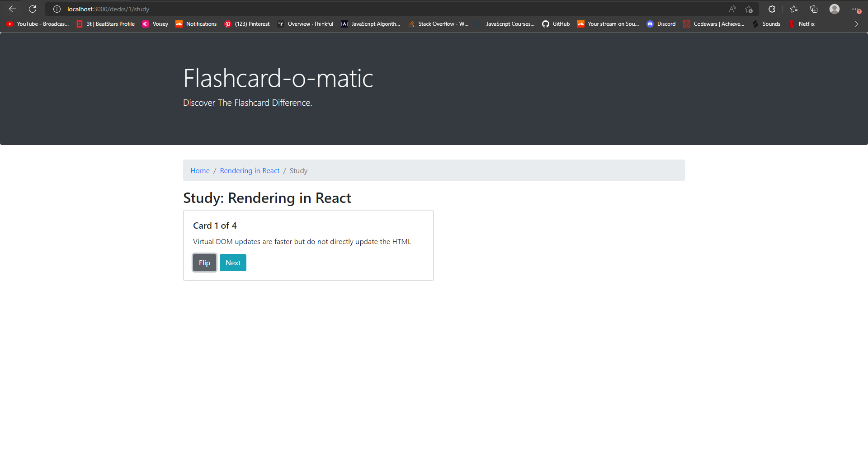
Task: Reload the page with the refresh icon
Action: point(32,9)
